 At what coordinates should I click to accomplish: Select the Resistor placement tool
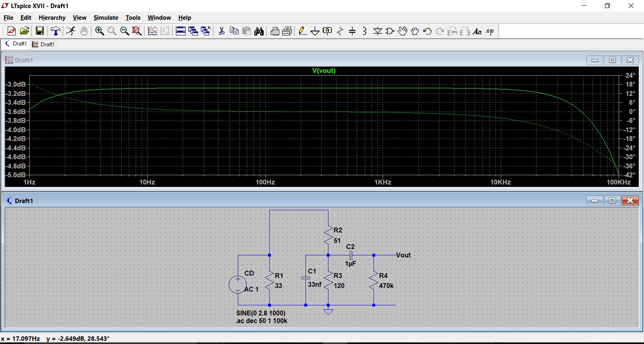[340, 31]
